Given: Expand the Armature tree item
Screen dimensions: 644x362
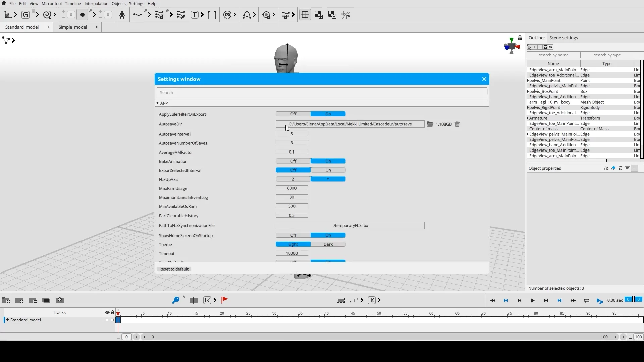Looking at the screenshot, I should coord(528,118).
